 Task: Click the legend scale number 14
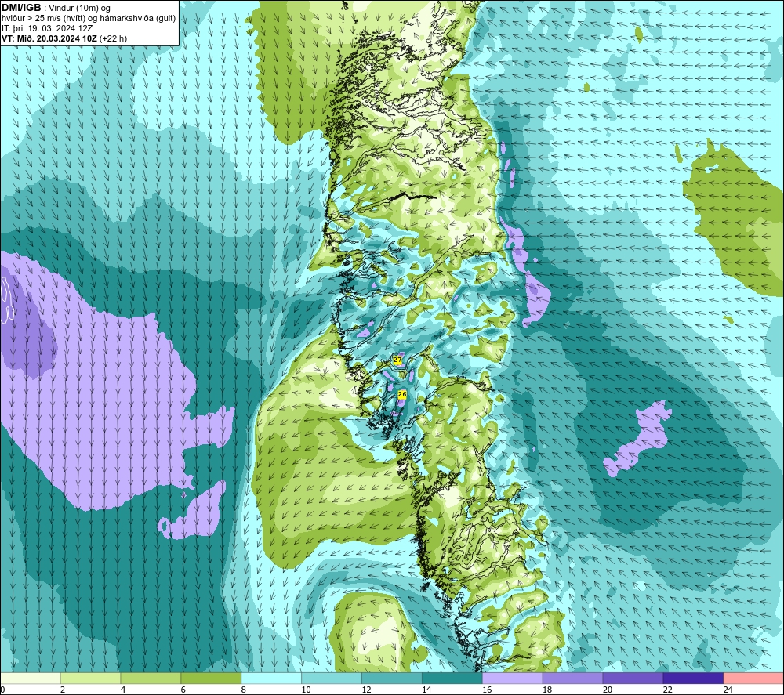point(426,690)
